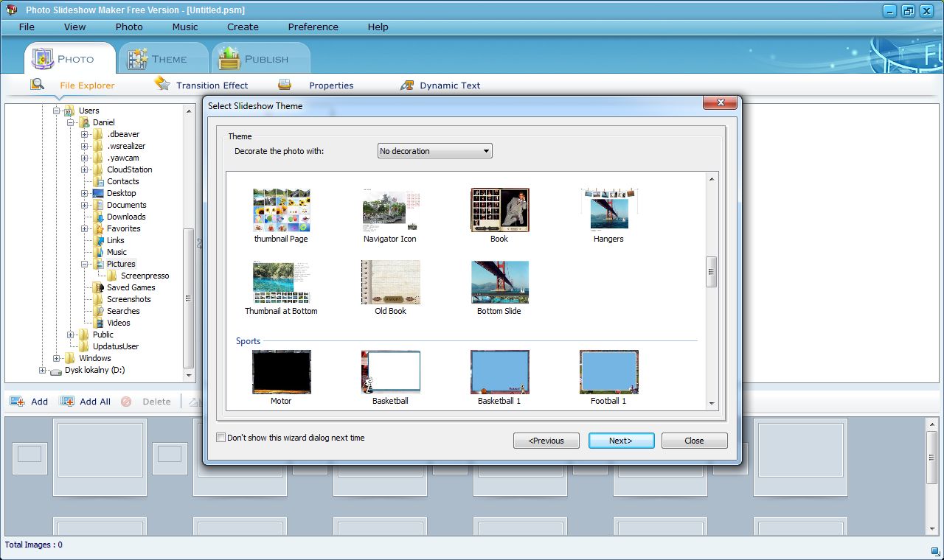Click the Searches folder in tree

pyautogui.click(x=122, y=311)
